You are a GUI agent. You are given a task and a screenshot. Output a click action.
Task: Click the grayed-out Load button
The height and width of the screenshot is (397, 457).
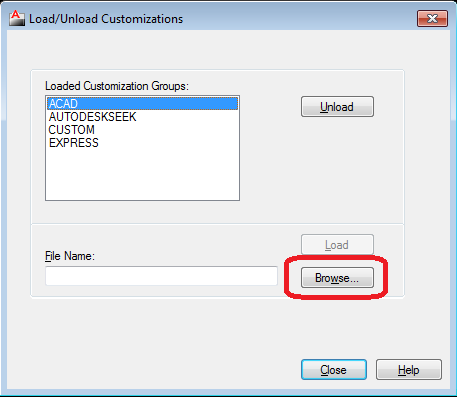337,245
